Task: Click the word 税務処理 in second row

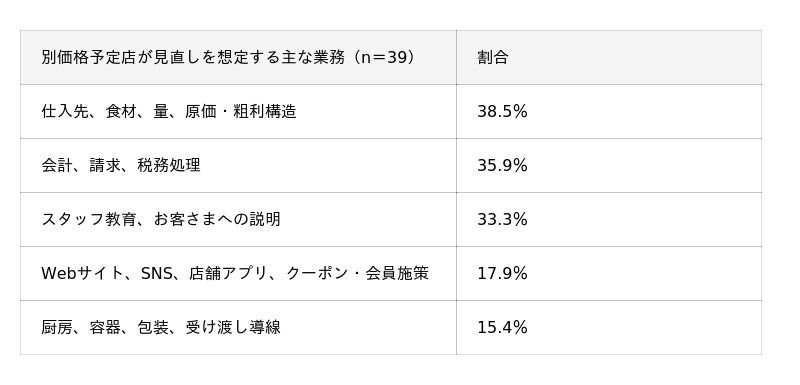Action: point(169,165)
